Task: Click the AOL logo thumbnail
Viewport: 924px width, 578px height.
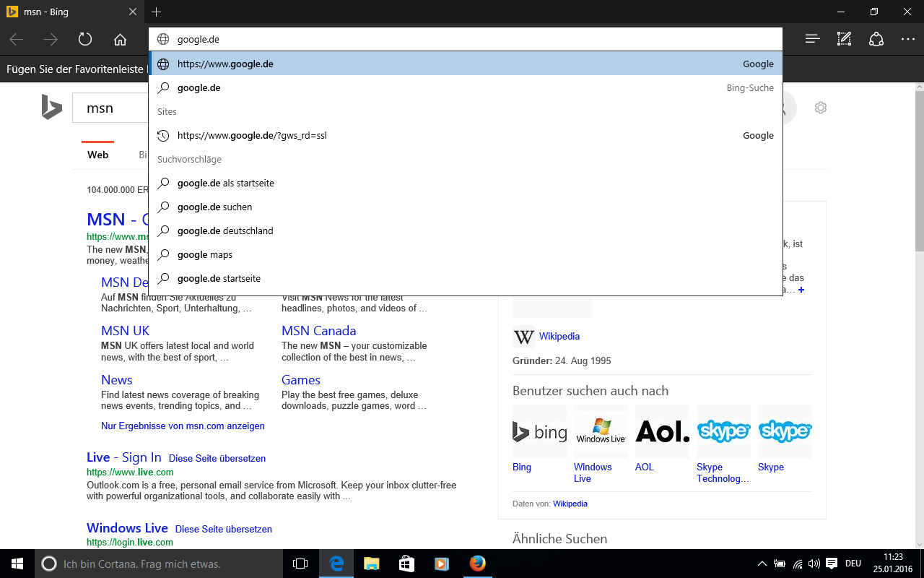Action: pyautogui.click(x=662, y=432)
